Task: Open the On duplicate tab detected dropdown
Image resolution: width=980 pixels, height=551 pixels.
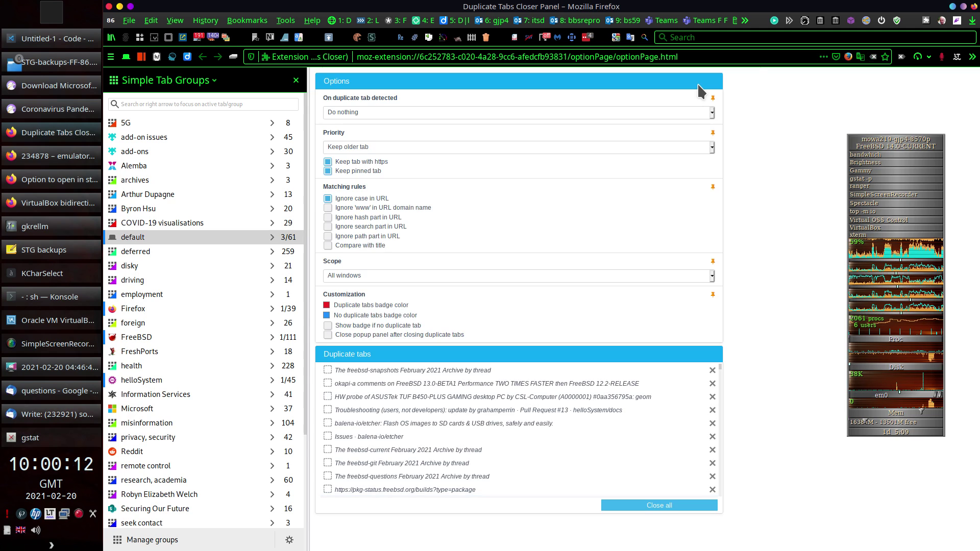Action: coord(518,112)
